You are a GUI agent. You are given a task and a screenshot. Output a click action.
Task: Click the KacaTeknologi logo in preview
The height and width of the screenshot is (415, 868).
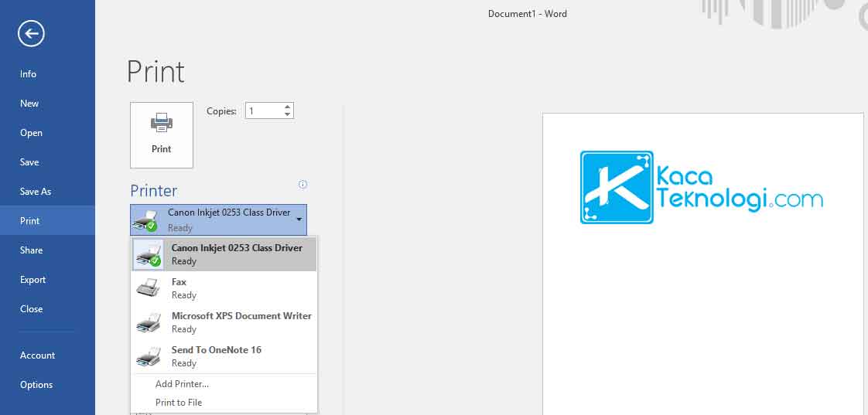[x=702, y=187]
